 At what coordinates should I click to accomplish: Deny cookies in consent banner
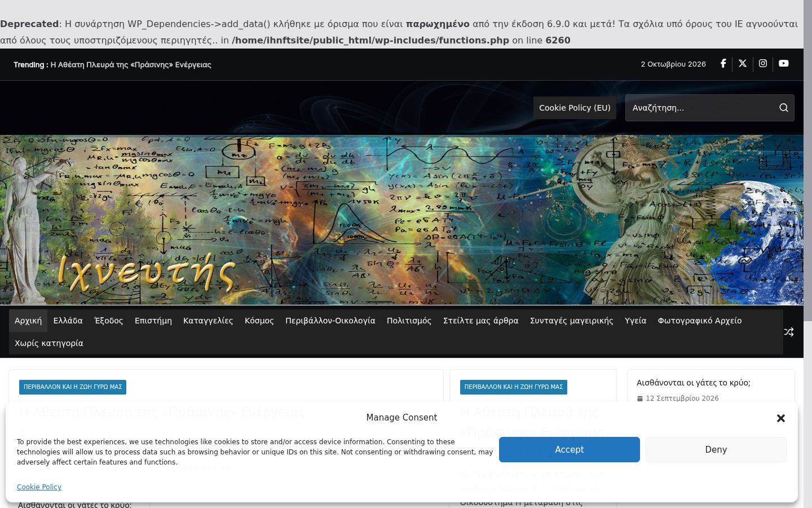coord(716,449)
